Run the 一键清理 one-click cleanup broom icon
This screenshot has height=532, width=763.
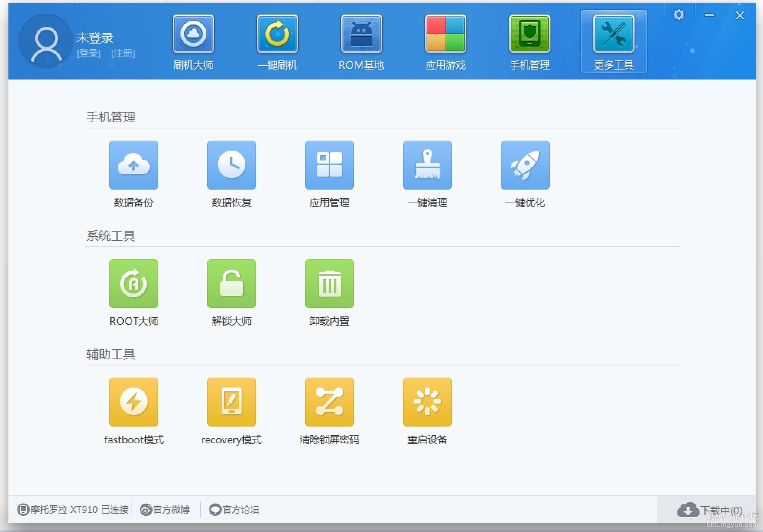point(427,165)
